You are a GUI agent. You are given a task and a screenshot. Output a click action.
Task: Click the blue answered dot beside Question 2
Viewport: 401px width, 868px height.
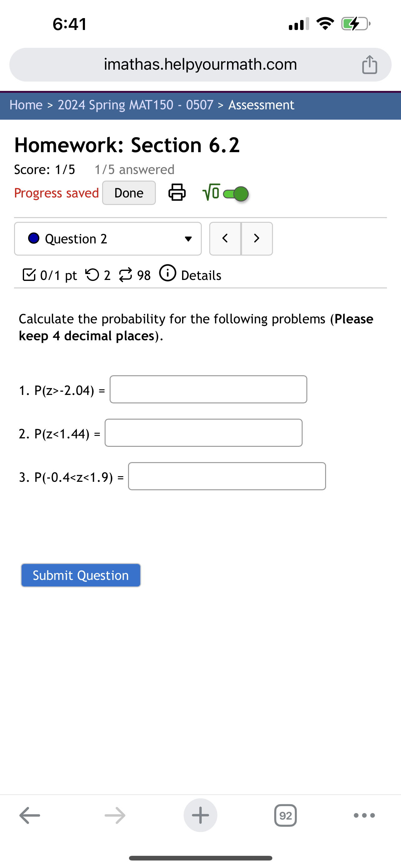point(33,239)
